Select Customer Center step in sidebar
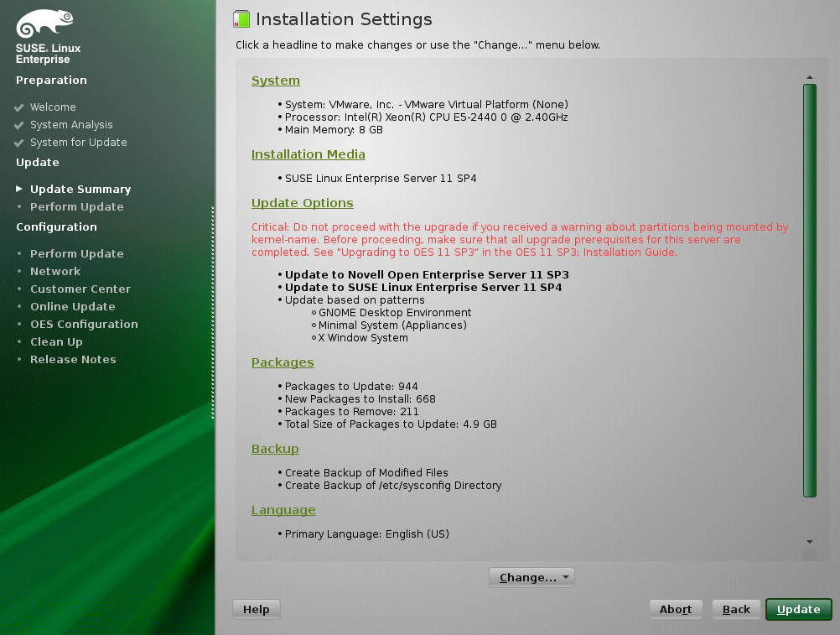The image size is (840, 635). (80, 289)
